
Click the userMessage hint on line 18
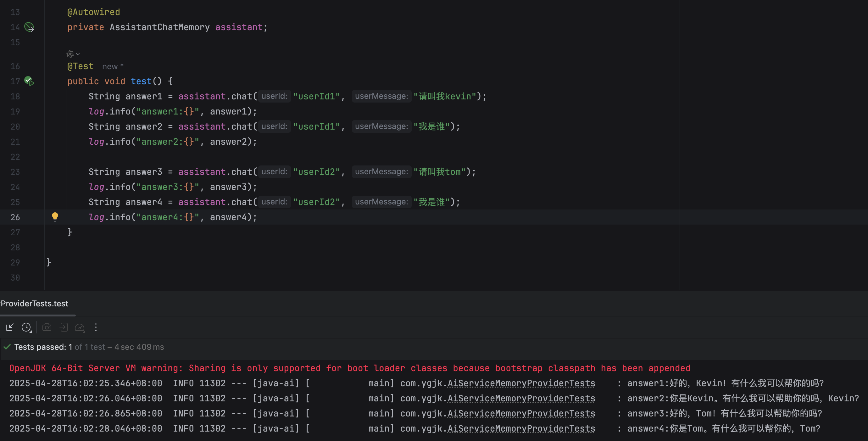pos(381,96)
